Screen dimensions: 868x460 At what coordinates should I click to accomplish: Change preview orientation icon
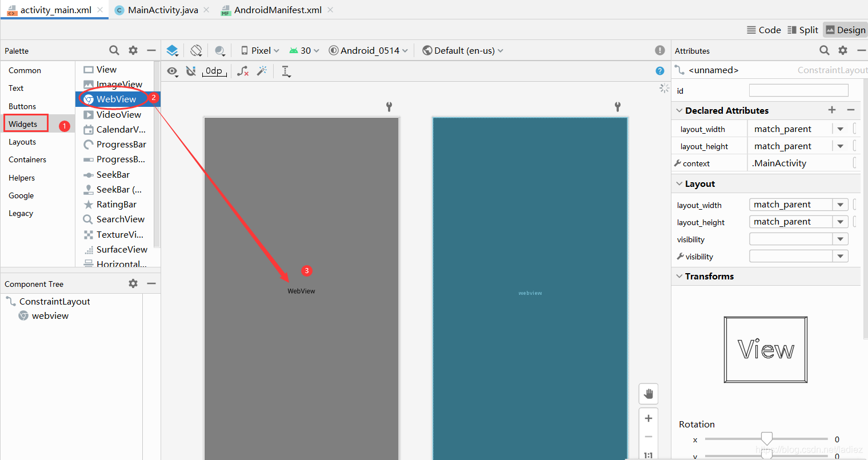tap(197, 51)
